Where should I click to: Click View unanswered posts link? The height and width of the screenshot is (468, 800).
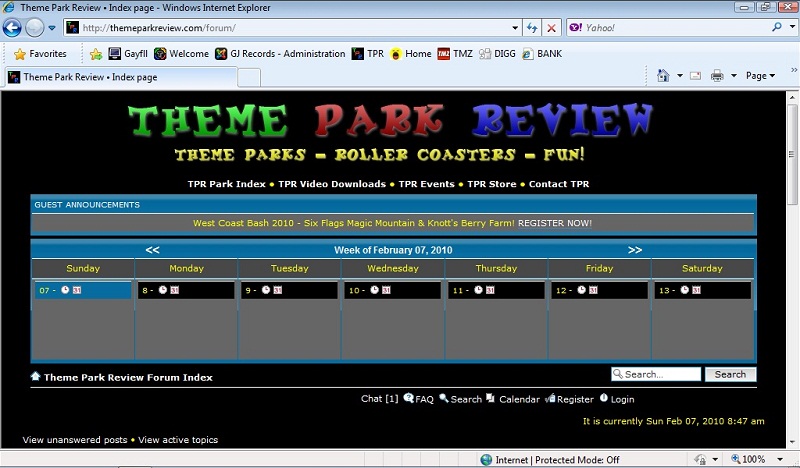coord(74,440)
